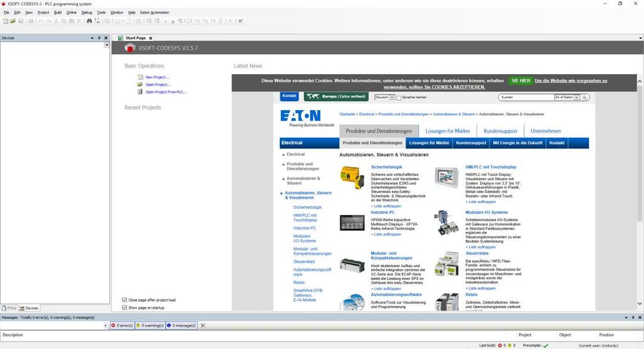The image size is (644, 349).
Task: Click the shopping cart icon in toolbar
Action: pyautogui.click(x=241, y=21)
